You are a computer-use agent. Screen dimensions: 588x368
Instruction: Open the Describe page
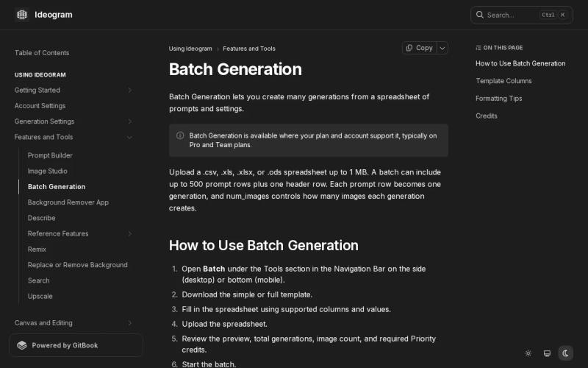click(x=41, y=218)
